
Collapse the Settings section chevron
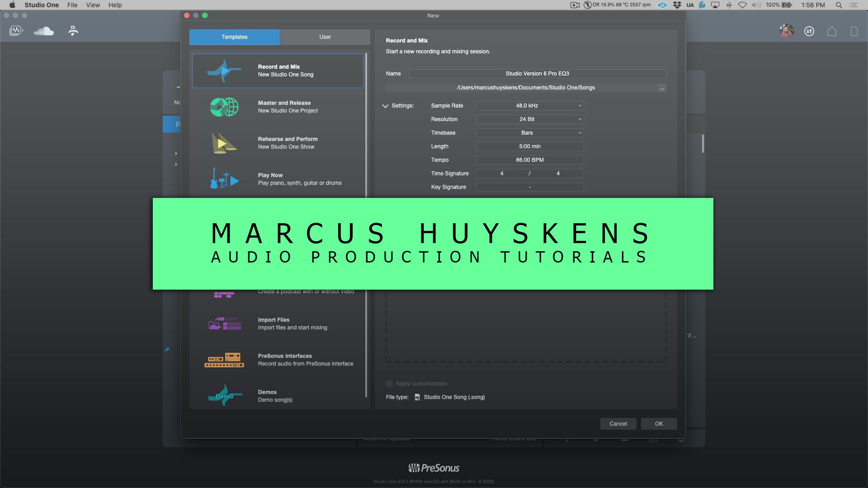[385, 106]
